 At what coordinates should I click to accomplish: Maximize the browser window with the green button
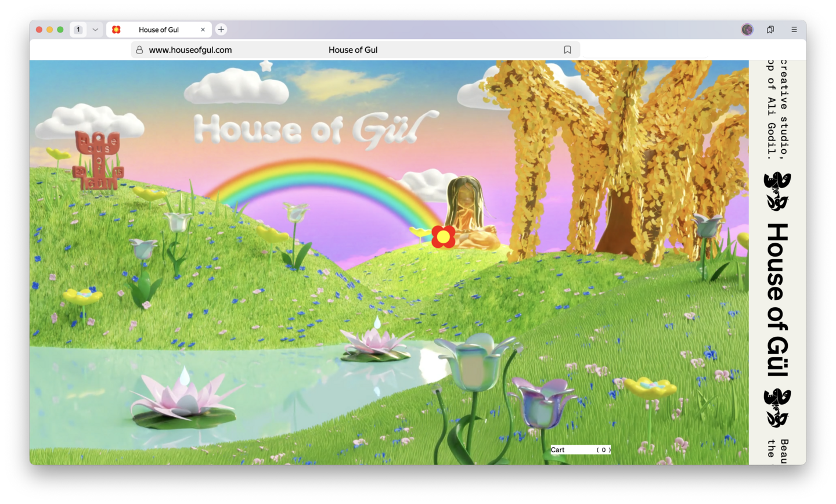click(60, 30)
